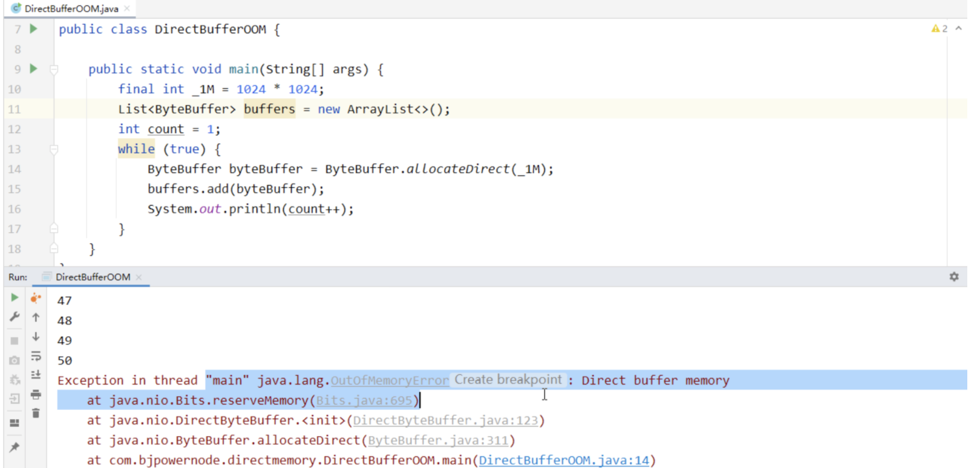Pin the Run tab with pin icon

[x=15, y=447]
